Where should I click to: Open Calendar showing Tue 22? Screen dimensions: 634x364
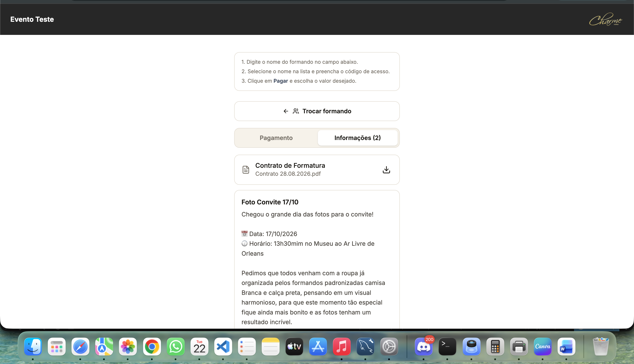click(199, 347)
